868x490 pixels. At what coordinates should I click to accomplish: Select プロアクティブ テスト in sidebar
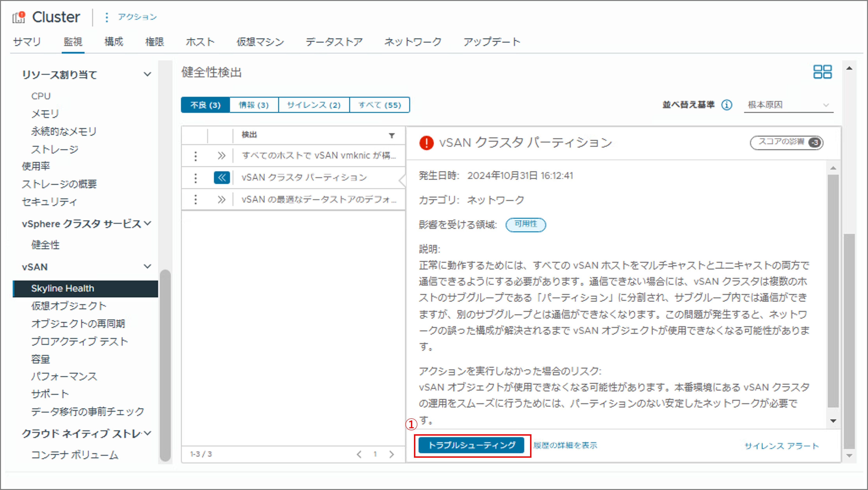click(80, 341)
